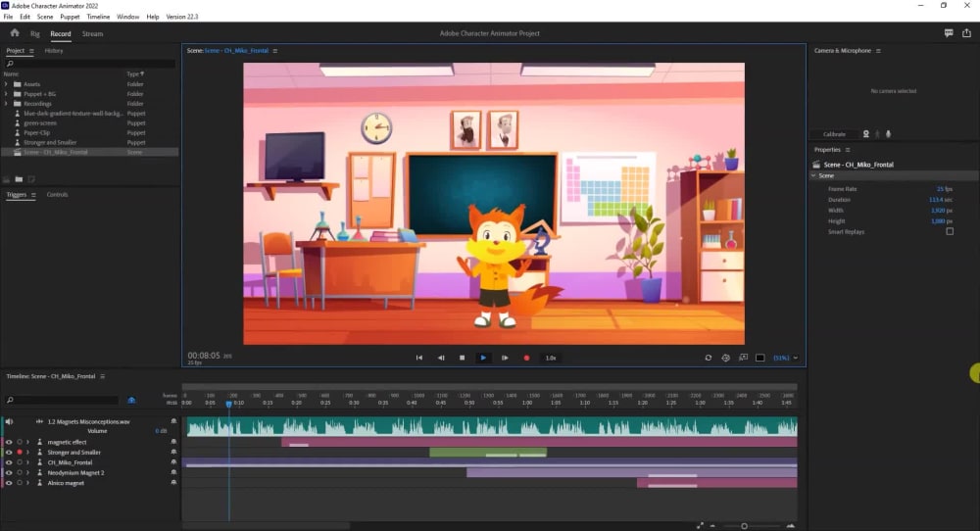Expand the Alnico magnet track
980x531 pixels.
[x=27, y=483]
